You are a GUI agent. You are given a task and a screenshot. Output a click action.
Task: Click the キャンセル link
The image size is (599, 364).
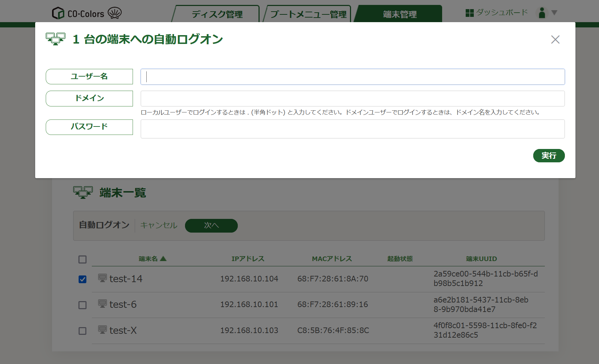[x=159, y=225]
